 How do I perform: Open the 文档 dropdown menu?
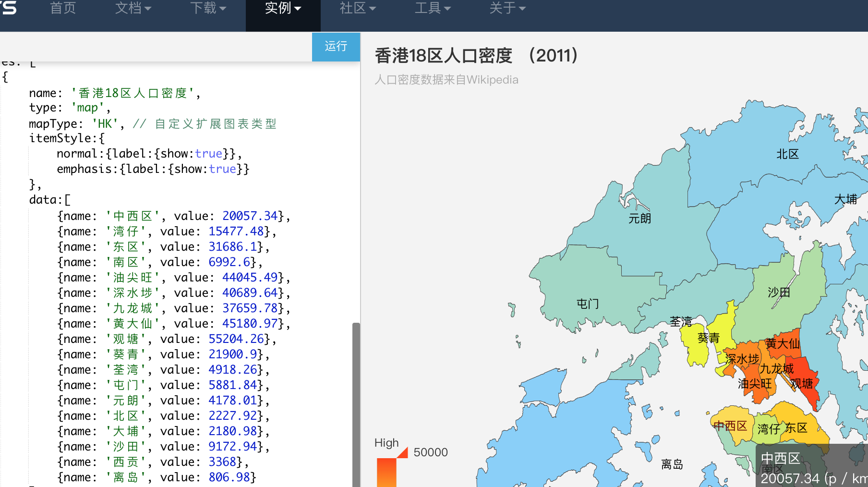[x=133, y=8]
